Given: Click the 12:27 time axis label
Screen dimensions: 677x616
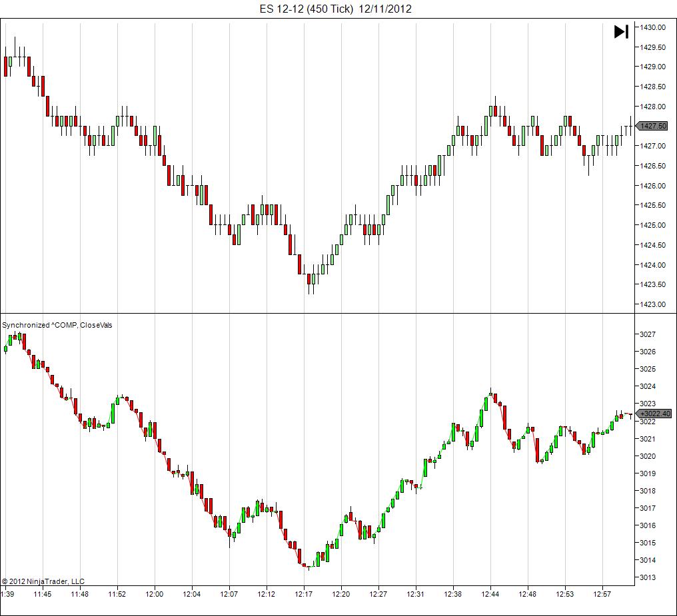Looking at the screenshot, I should coord(378,594).
